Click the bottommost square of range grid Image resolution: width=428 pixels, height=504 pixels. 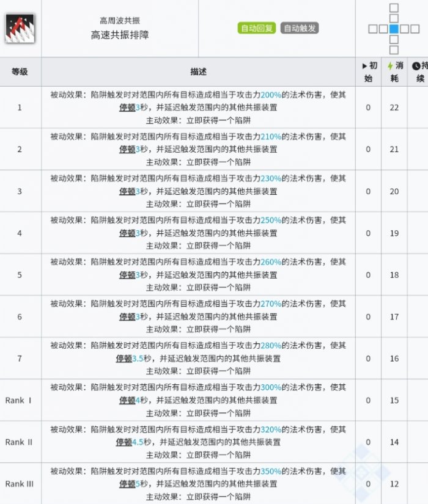click(394, 49)
